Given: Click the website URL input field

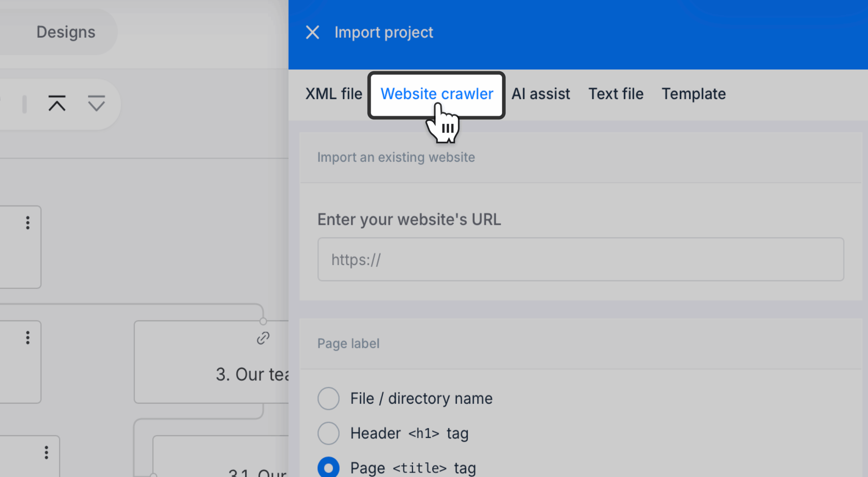Looking at the screenshot, I should point(580,259).
